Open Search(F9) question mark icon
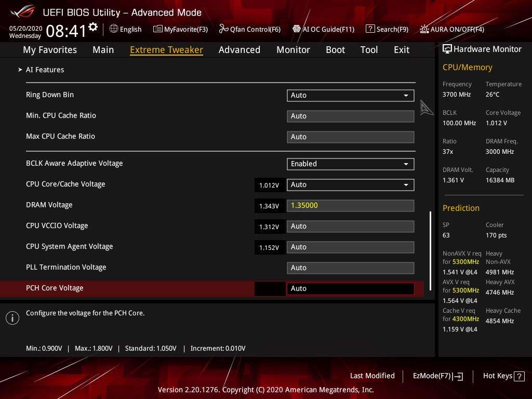Image resolution: width=532 pixels, height=399 pixels. (370, 29)
